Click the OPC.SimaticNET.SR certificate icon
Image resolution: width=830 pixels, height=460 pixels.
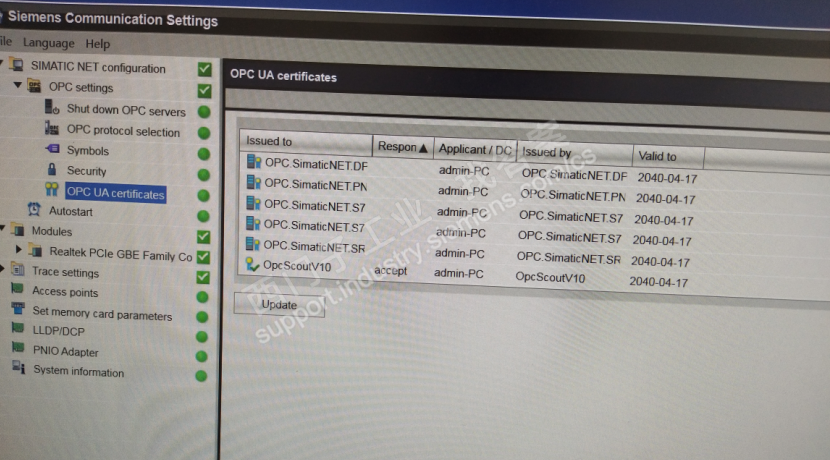click(252, 244)
